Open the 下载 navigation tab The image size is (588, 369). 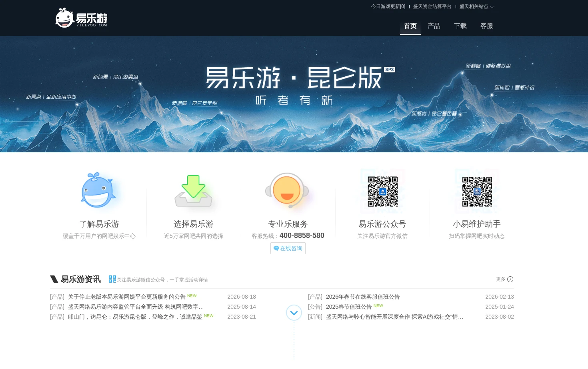pos(460,26)
